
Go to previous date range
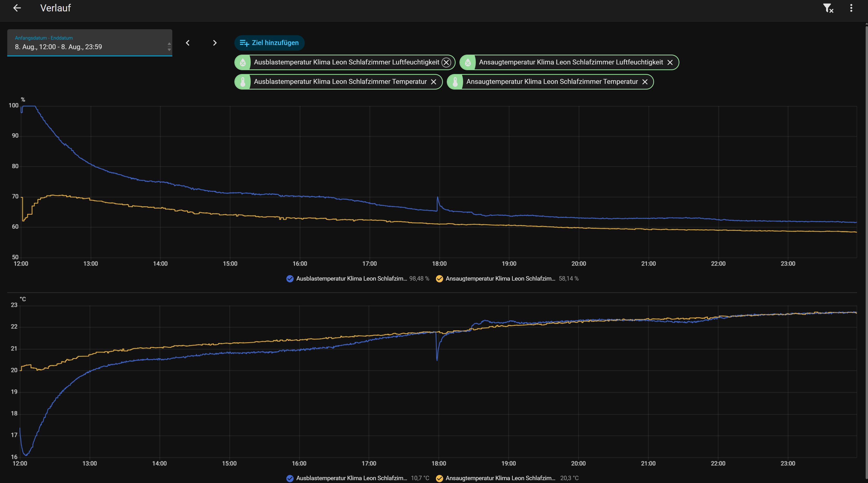tap(188, 43)
